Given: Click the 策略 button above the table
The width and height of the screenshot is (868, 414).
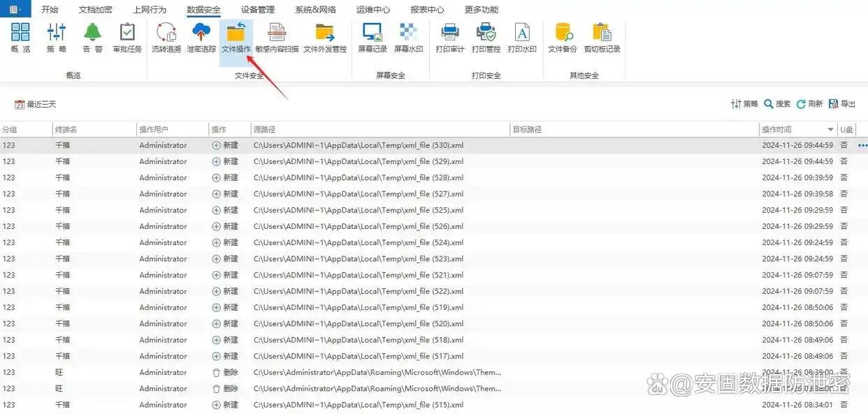Looking at the screenshot, I should (744, 104).
